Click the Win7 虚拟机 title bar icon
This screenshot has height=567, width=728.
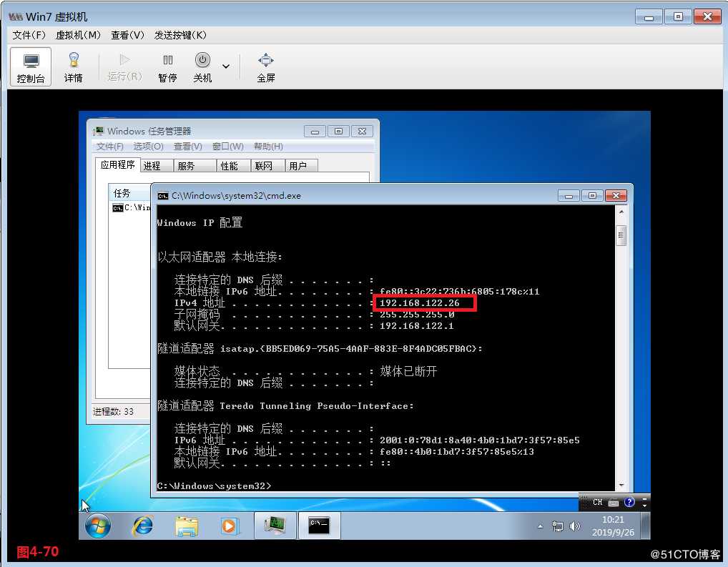click(x=15, y=16)
